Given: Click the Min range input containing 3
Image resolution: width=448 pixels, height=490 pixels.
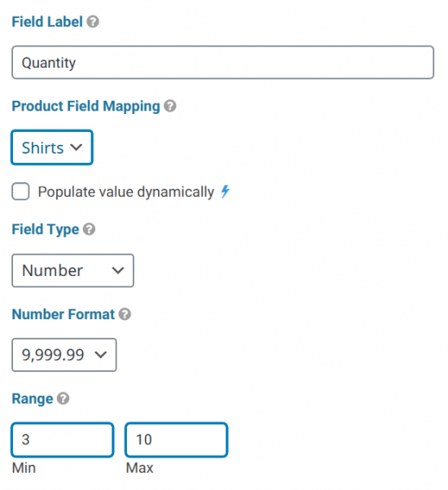Looking at the screenshot, I should pos(63,440).
